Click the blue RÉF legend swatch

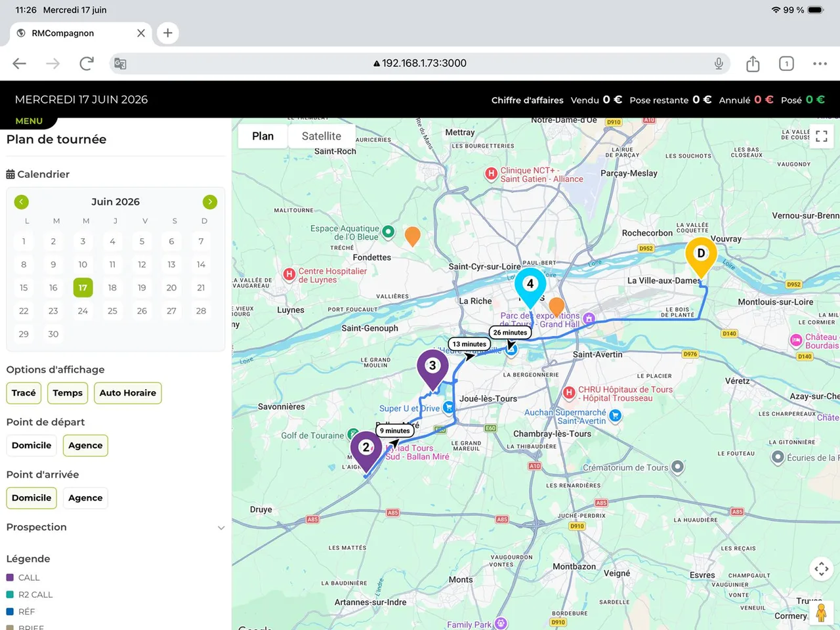tap(10, 612)
